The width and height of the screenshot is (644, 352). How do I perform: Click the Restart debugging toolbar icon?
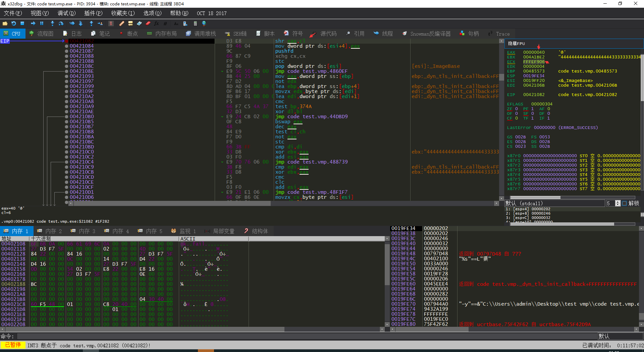[x=14, y=24]
